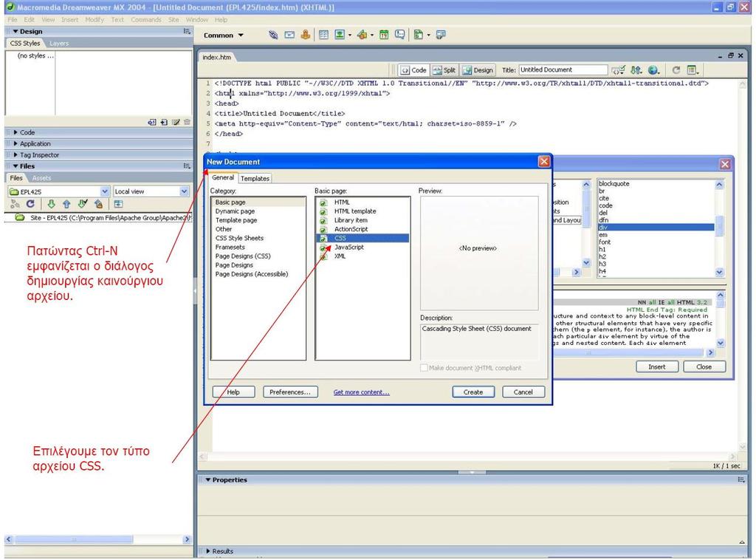Click the green Get Files arrow
This screenshot has height=560, width=756.
[51, 204]
